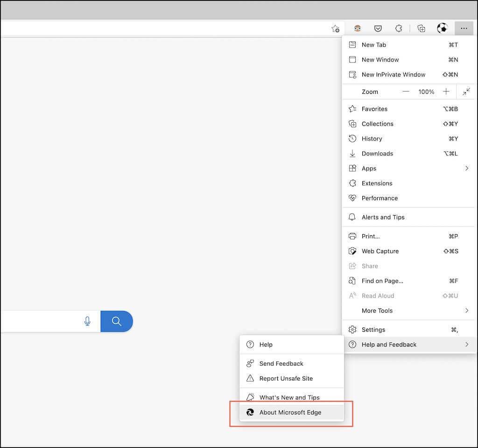
Task: Open What's New and Tips
Action: click(x=292, y=398)
